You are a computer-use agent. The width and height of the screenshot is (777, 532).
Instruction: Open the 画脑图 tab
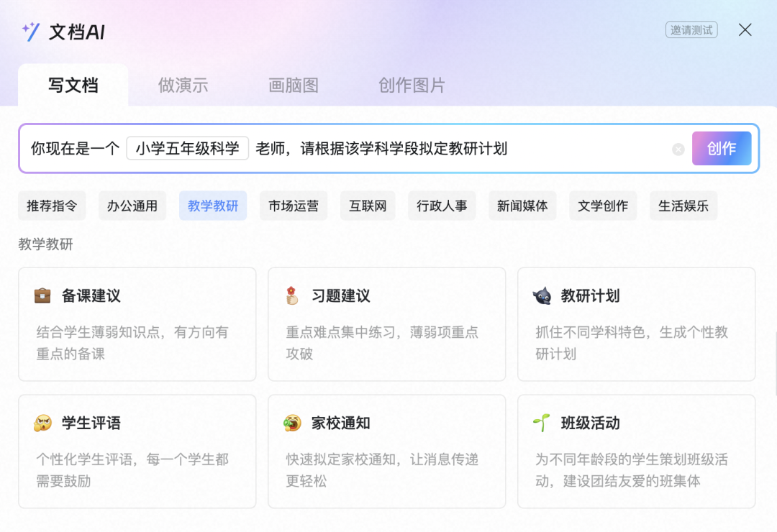(294, 86)
